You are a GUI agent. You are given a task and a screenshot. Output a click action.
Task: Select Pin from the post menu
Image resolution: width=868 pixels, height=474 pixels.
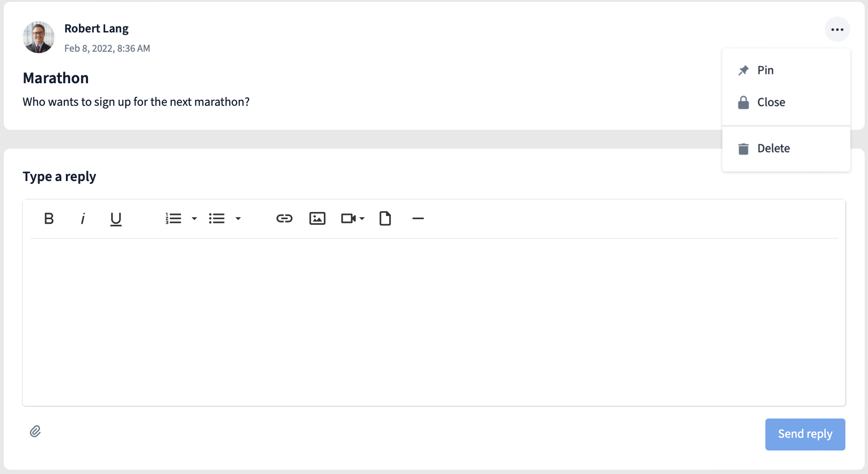[786, 71]
